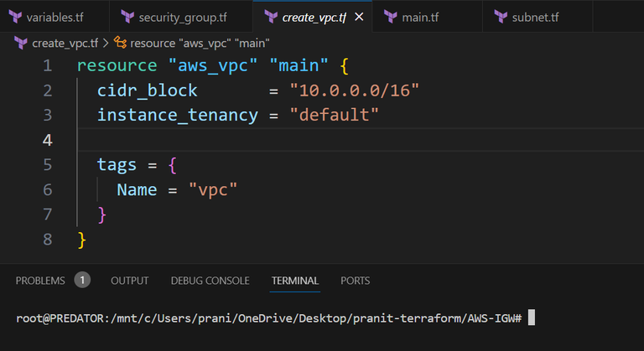
Task: Click the problems count badge showing 1
Action: pyautogui.click(x=82, y=280)
